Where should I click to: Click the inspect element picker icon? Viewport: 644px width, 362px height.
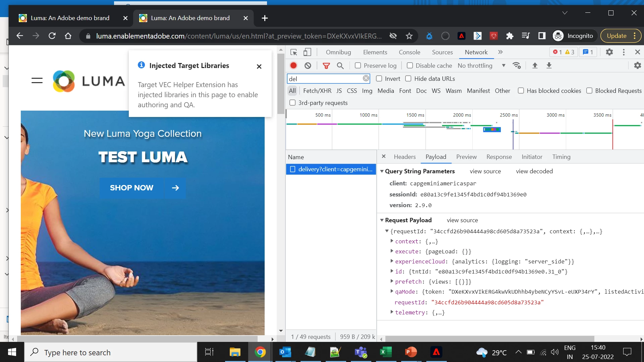click(x=294, y=52)
